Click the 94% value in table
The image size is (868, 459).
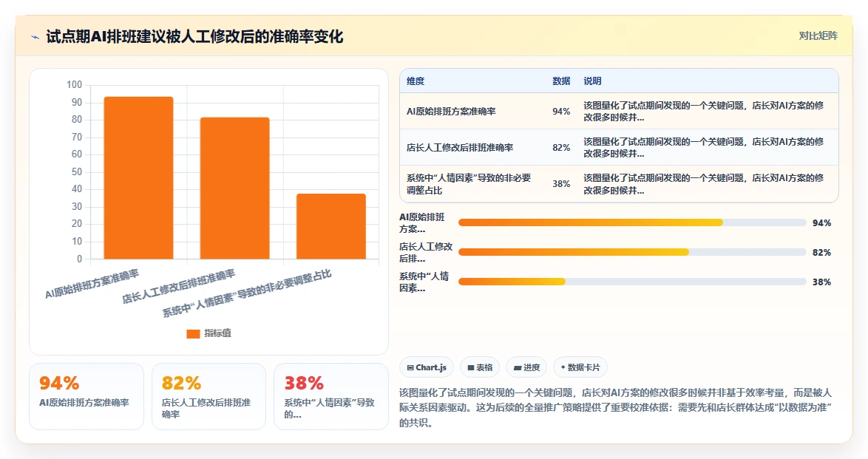(x=561, y=112)
